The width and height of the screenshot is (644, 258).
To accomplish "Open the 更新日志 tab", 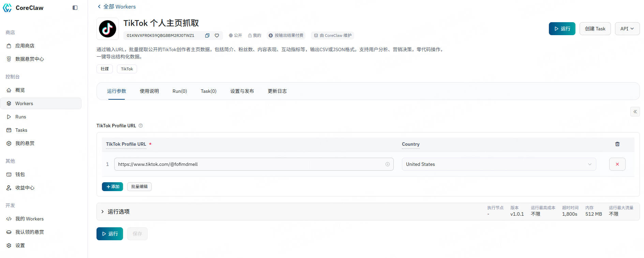I will [x=277, y=91].
